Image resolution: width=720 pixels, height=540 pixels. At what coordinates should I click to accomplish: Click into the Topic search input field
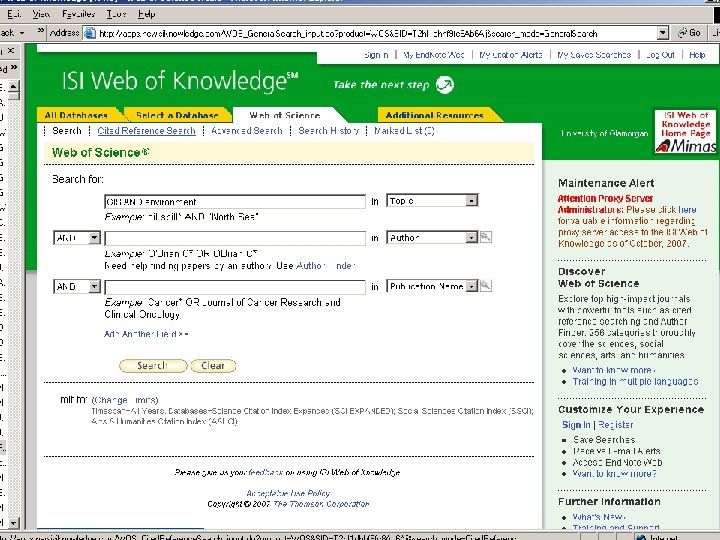click(235, 202)
